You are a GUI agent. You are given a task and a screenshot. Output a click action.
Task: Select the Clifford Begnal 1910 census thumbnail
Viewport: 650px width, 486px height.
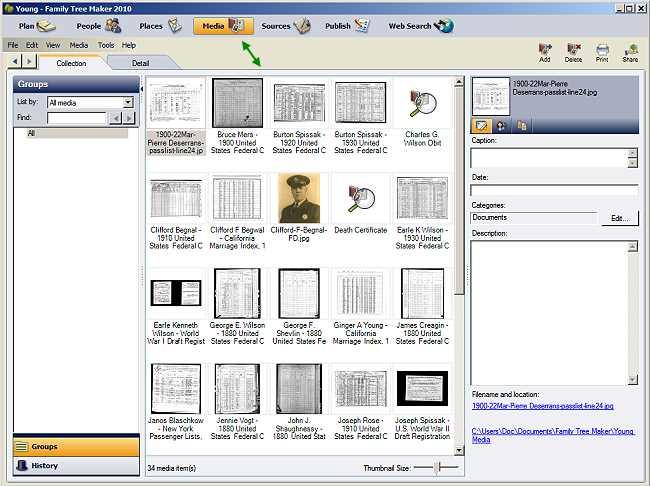pos(176,199)
